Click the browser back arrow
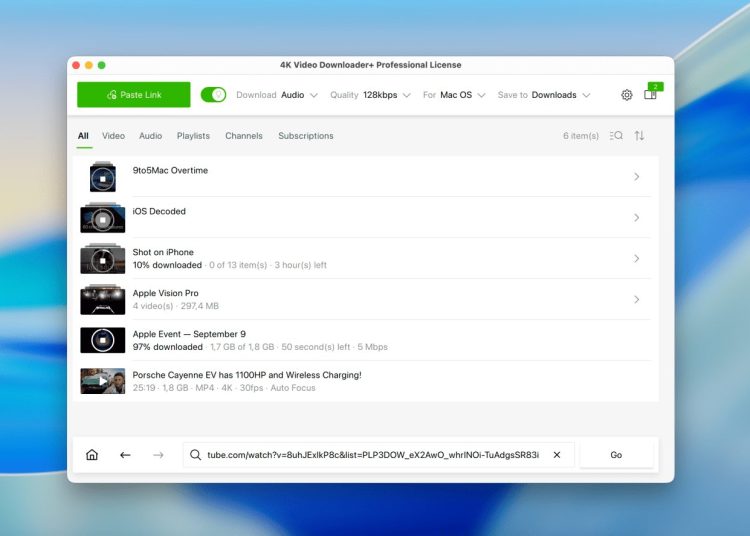Image resolution: width=750 pixels, height=536 pixels. click(x=125, y=455)
